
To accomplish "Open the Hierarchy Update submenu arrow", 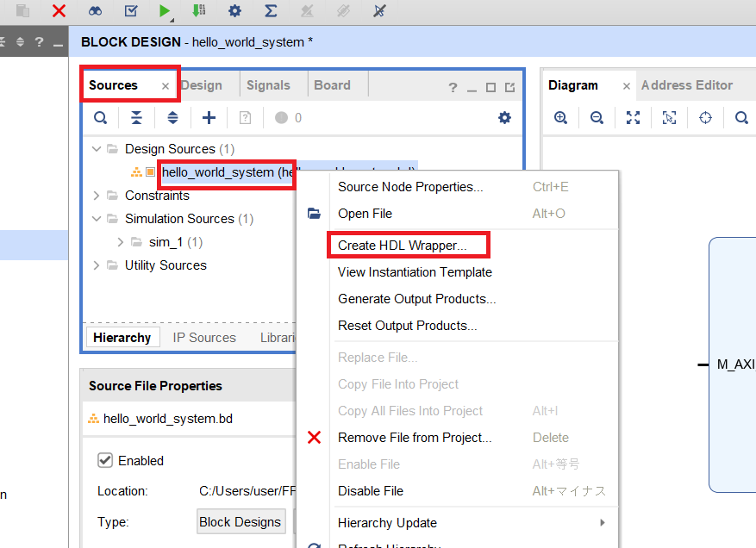I will coord(603,522).
